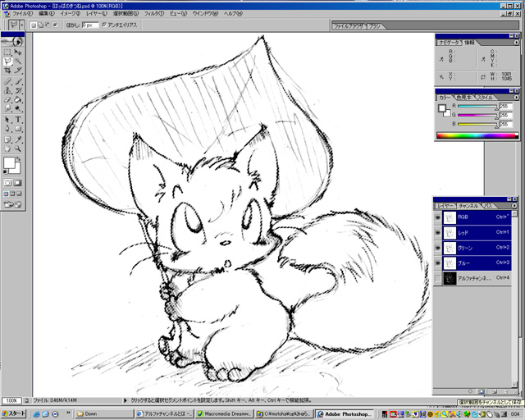Select the Notes tool
Image resolution: width=525 pixels, height=420 pixels.
pos(7,139)
